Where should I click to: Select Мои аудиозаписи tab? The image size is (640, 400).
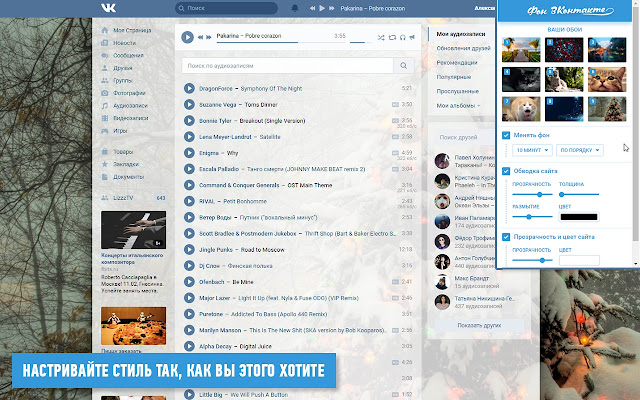point(461,34)
